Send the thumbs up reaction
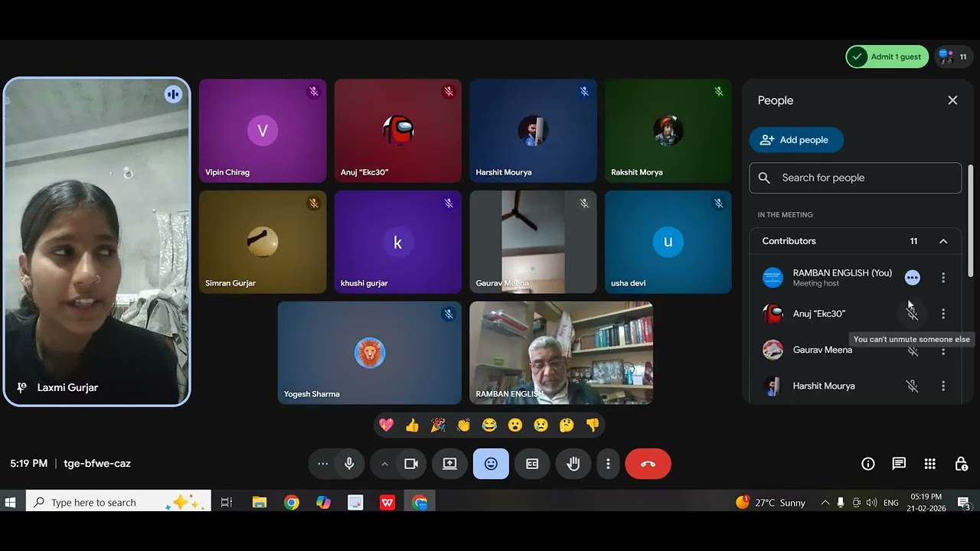Screen dimensions: 980x551 coord(413,425)
